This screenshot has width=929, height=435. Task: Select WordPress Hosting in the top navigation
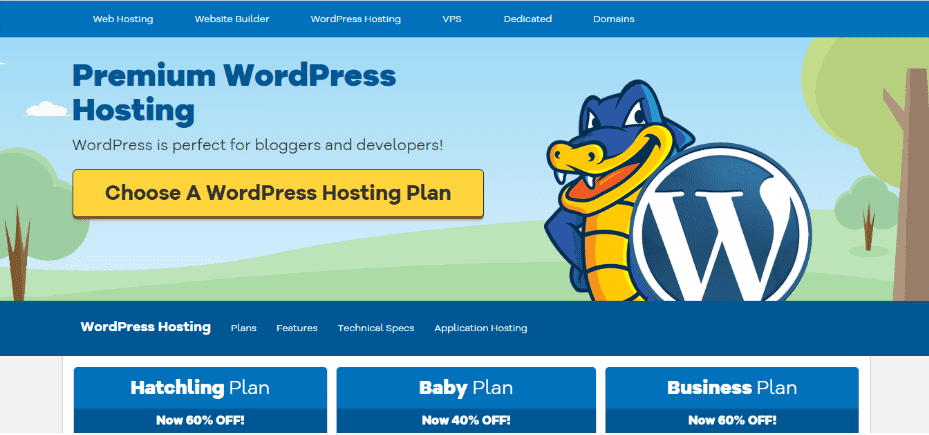355,19
